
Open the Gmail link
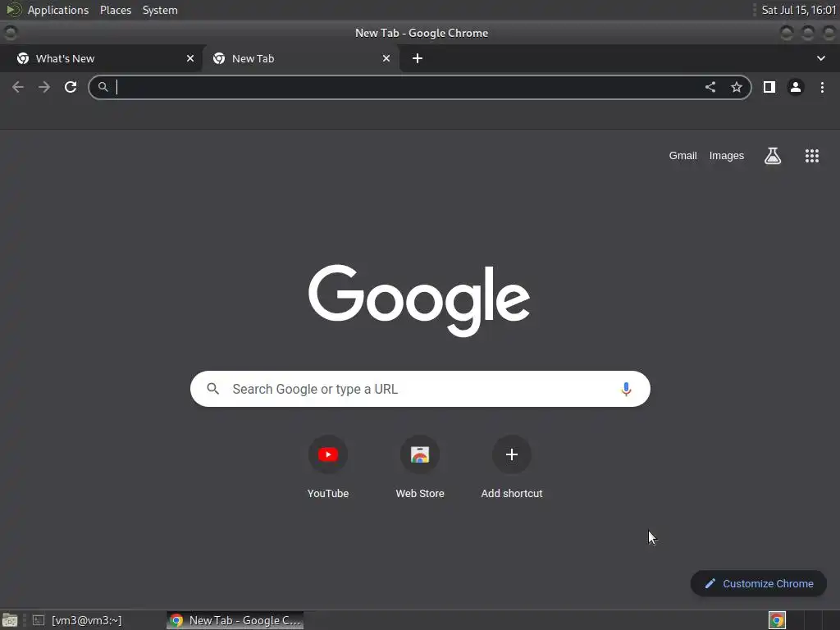tap(682, 156)
